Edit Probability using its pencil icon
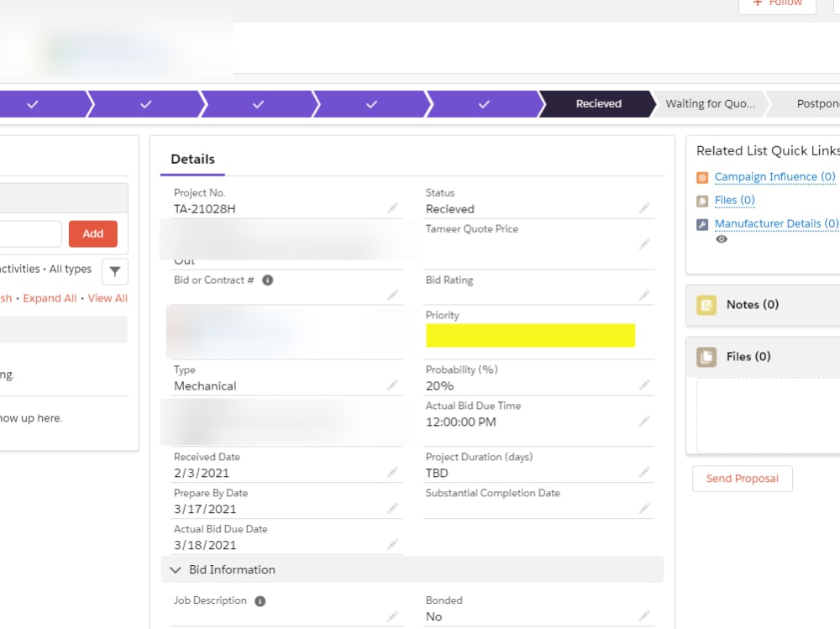This screenshot has width=840, height=629. point(645,384)
